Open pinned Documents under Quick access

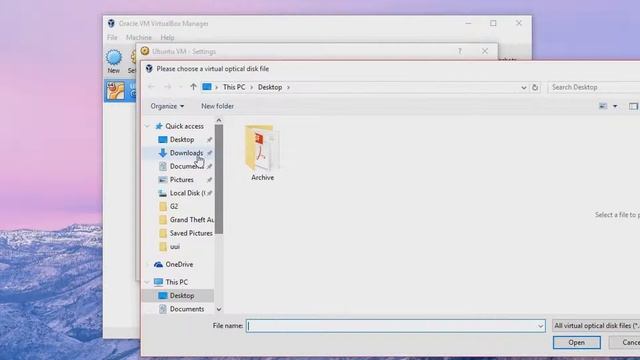(x=187, y=166)
